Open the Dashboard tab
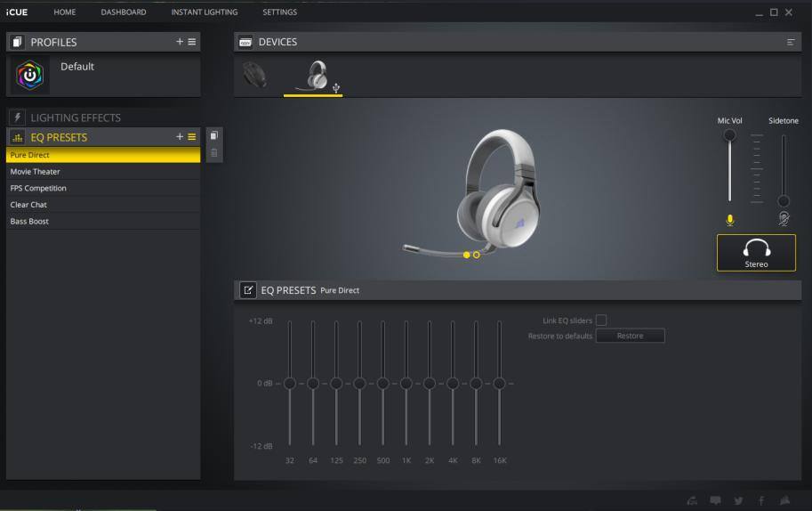This screenshot has height=511, width=812. pyautogui.click(x=124, y=12)
